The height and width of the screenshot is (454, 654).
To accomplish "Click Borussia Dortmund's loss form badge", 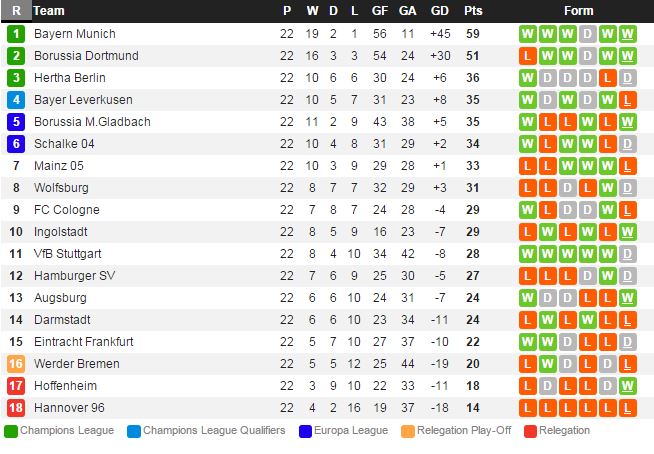I will (x=528, y=56).
